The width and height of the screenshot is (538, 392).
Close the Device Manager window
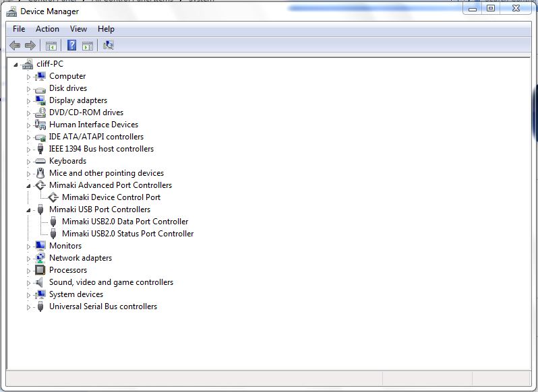[x=516, y=8]
